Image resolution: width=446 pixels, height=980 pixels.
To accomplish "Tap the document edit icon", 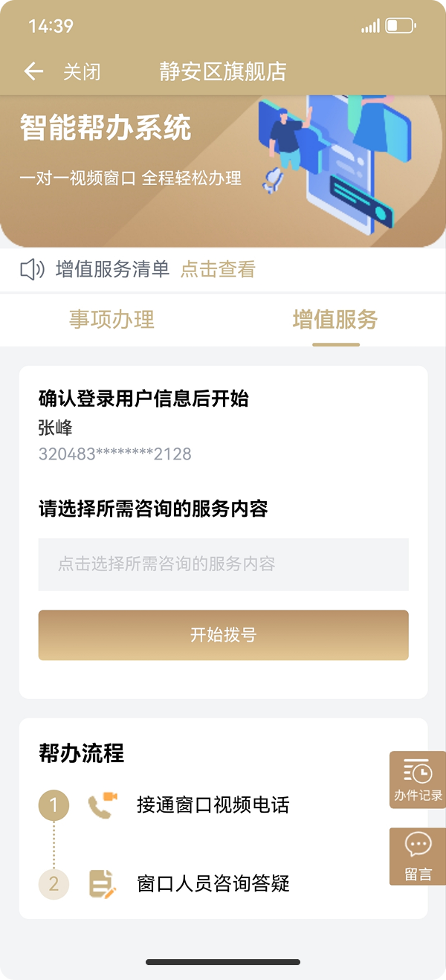I will 102,883.
